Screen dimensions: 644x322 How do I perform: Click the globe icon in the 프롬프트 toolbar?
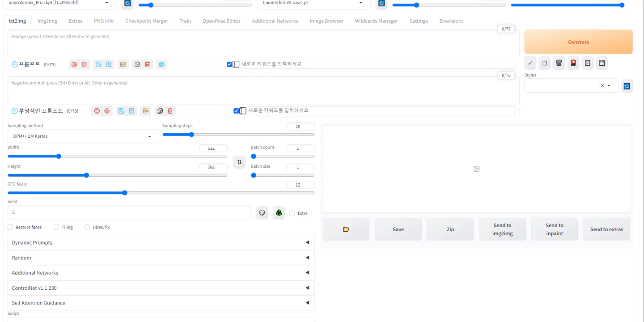pyautogui.click(x=74, y=64)
